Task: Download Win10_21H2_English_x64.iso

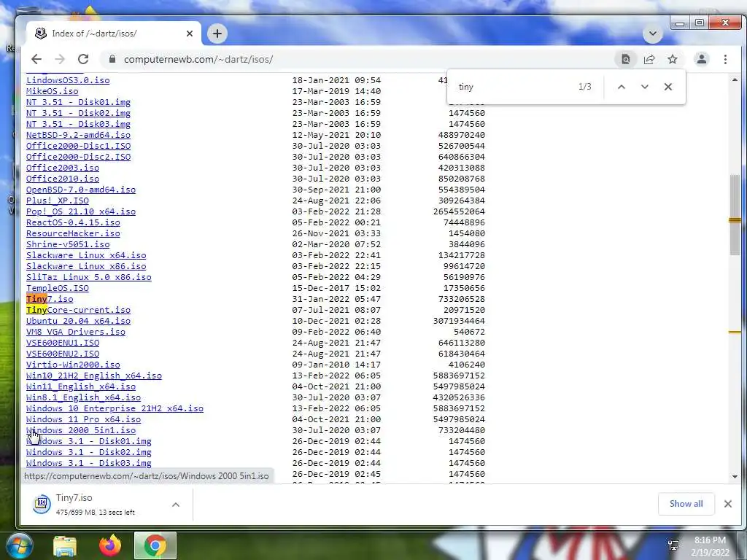Action: click(x=94, y=376)
